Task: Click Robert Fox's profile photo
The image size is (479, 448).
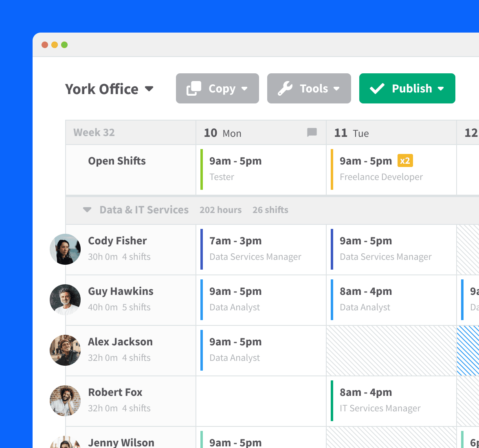Action: tap(65, 401)
